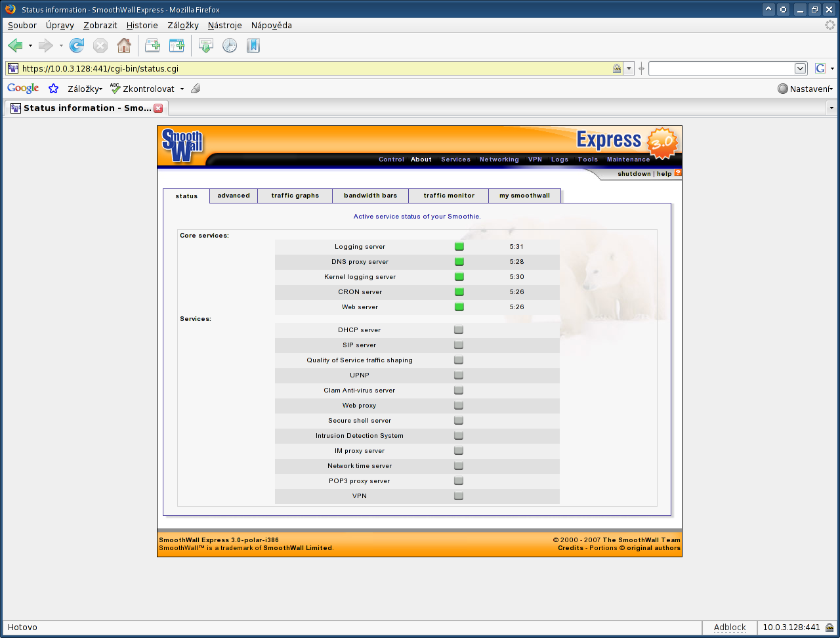This screenshot has height=638, width=840.
Task: Open the Credits link in footer
Action: 570,548
